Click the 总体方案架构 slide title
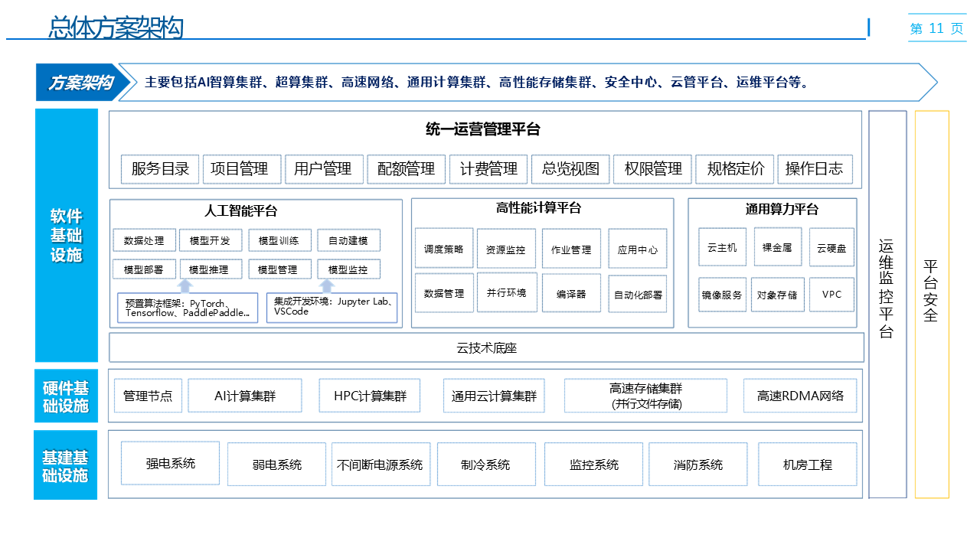This screenshot has width=980, height=551. pyautogui.click(x=116, y=28)
